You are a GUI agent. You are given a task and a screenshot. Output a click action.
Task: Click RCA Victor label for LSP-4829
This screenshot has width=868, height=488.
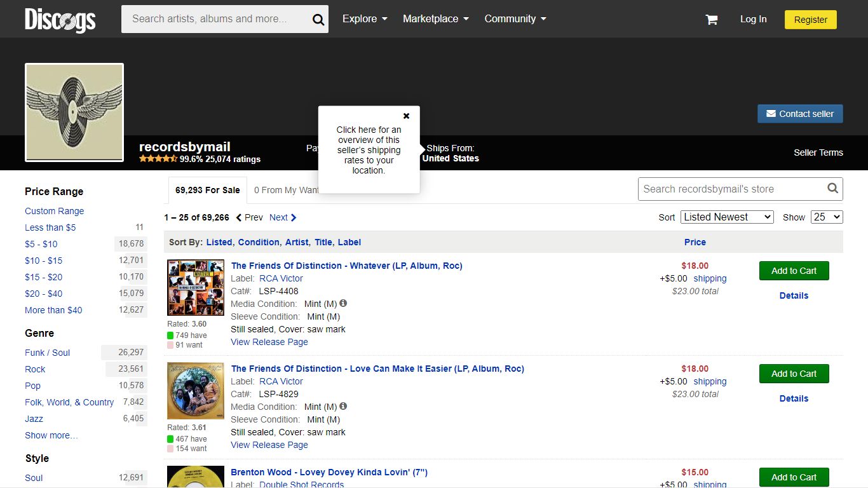coord(281,381)
